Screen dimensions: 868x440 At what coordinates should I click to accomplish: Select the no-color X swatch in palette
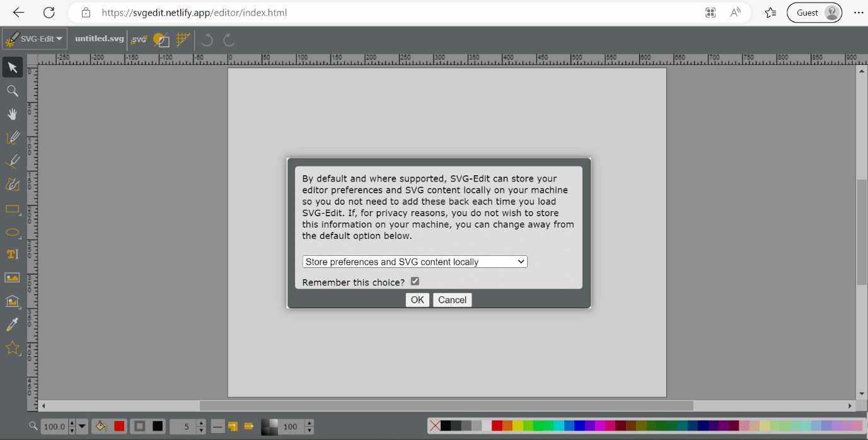[x=434, y=426]
